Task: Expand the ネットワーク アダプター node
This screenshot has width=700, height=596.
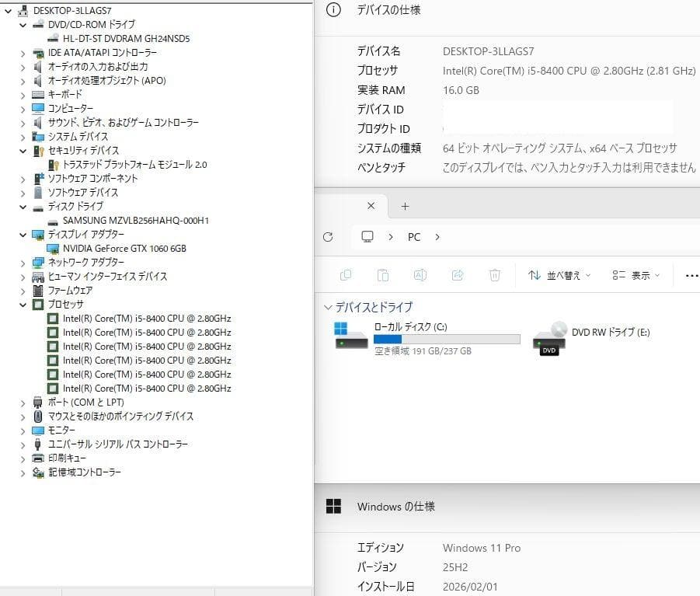Action: 24,263
